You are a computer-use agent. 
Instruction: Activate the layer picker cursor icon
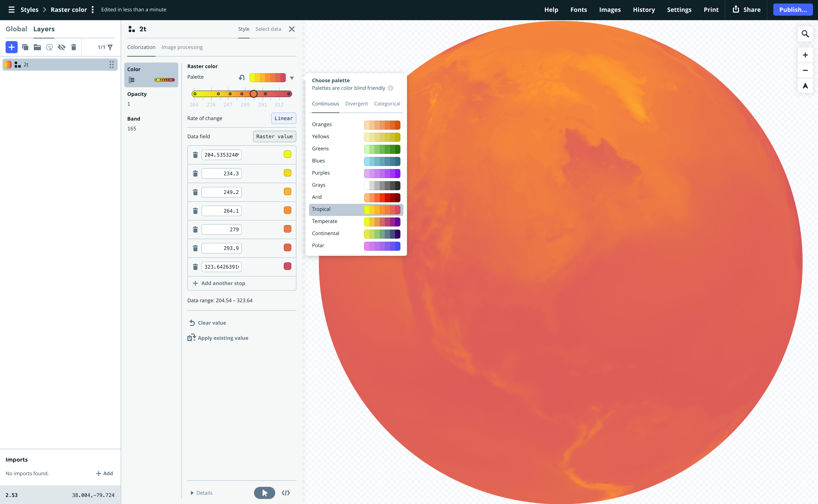(49, 47)
